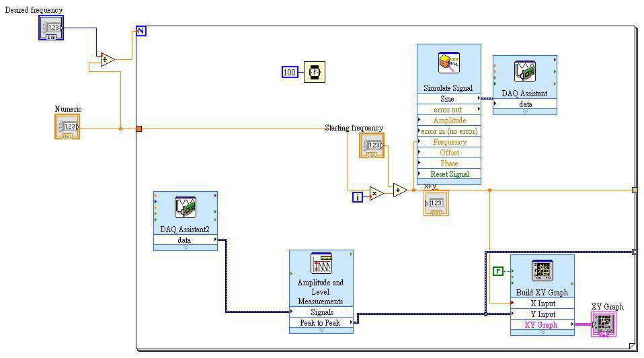Select the multiply function node
Image resolution: width=644 pixels, height=358 pixels.
(x=376, y=193)
